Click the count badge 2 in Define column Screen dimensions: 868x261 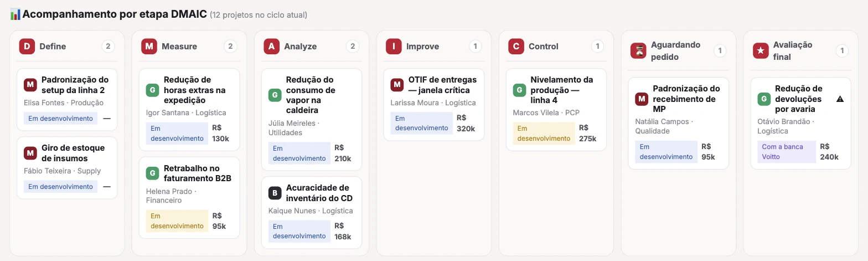tap(108, 47)
